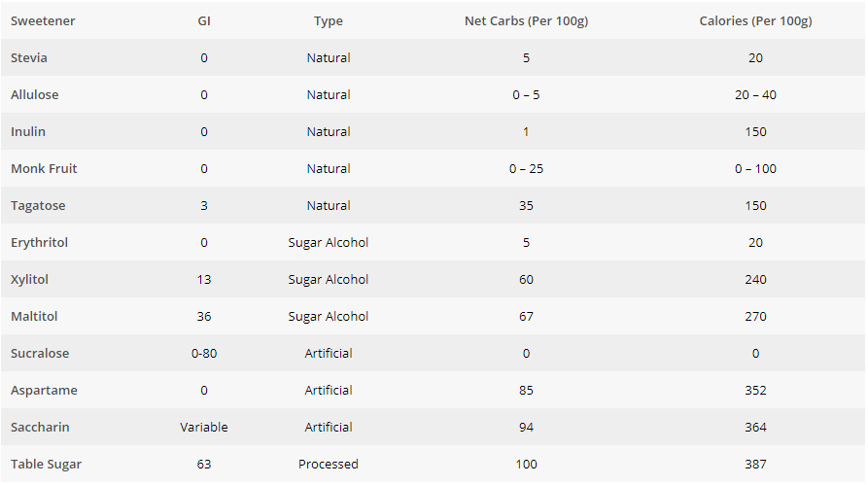
Task: Click the Type column header
Action: coord(329,20)
